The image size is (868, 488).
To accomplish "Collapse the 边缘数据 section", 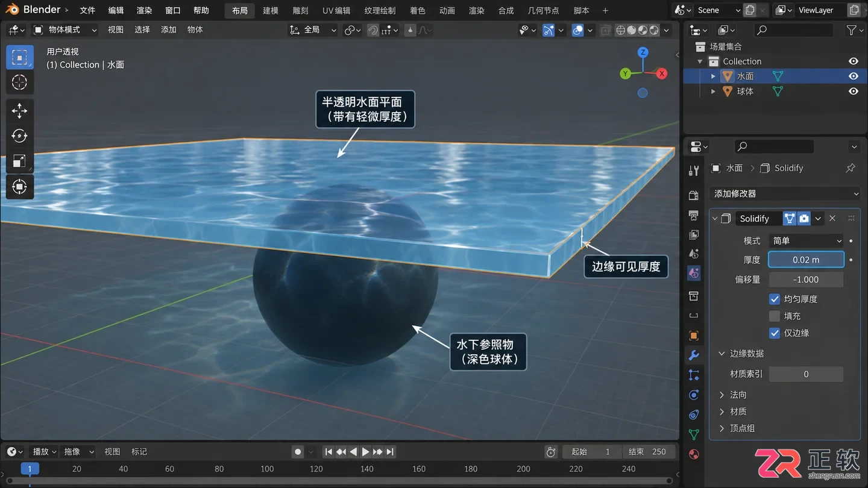I will click(x=722, y=354).
